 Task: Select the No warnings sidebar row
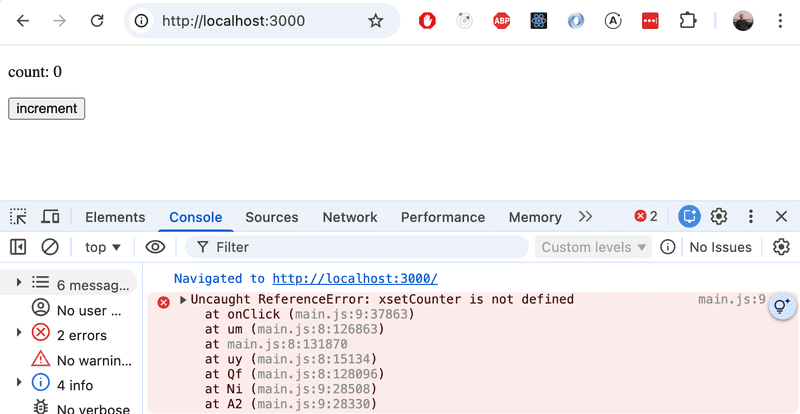(x=71, y=359)
